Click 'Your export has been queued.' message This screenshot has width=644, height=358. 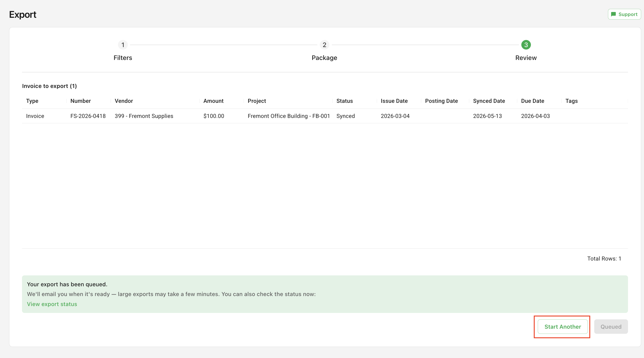pyautogui.click(x=67, y=284)
